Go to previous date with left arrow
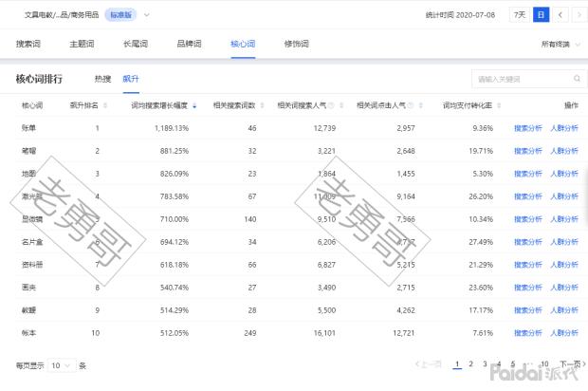 [x=560, y=15]
